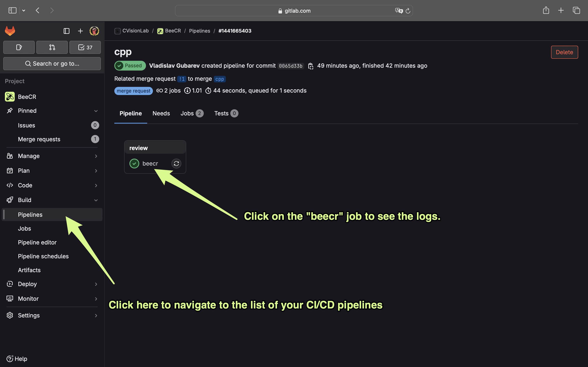Retry the beecr job with the rerun icon
Image resolution: width=588 pixels, height=367 pixels.
(x=176, y=164)
